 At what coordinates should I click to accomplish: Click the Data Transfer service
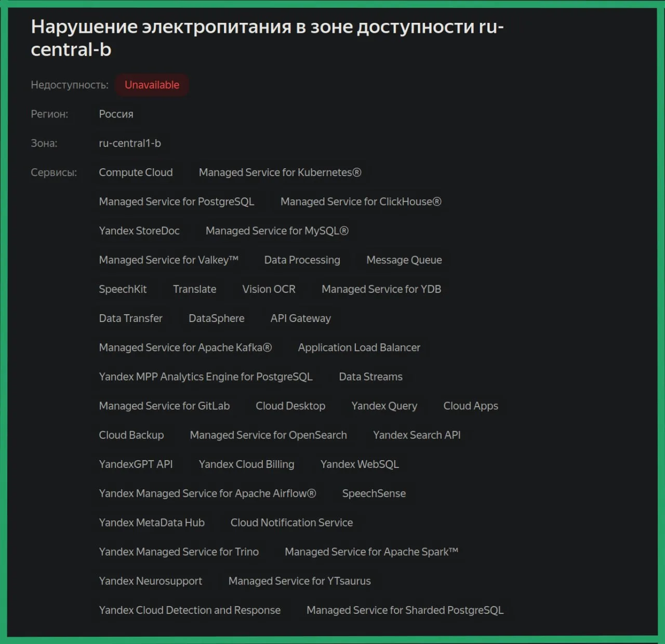coord(130,318)
